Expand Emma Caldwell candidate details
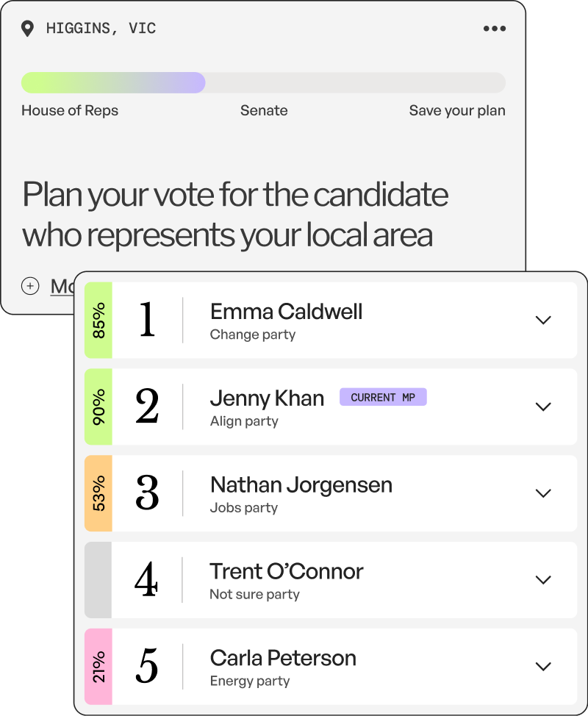Image resolution: width=588 pixels, height=716 pixels. pyautogui.click(x=543, y=320)
